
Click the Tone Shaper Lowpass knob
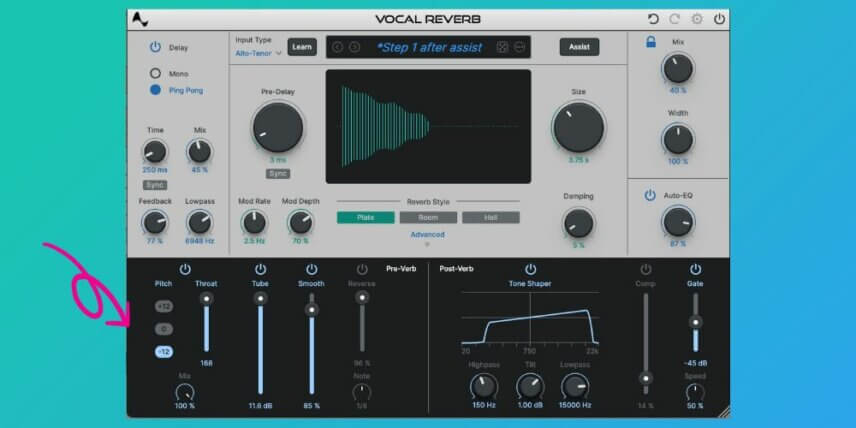coord(575,387)
